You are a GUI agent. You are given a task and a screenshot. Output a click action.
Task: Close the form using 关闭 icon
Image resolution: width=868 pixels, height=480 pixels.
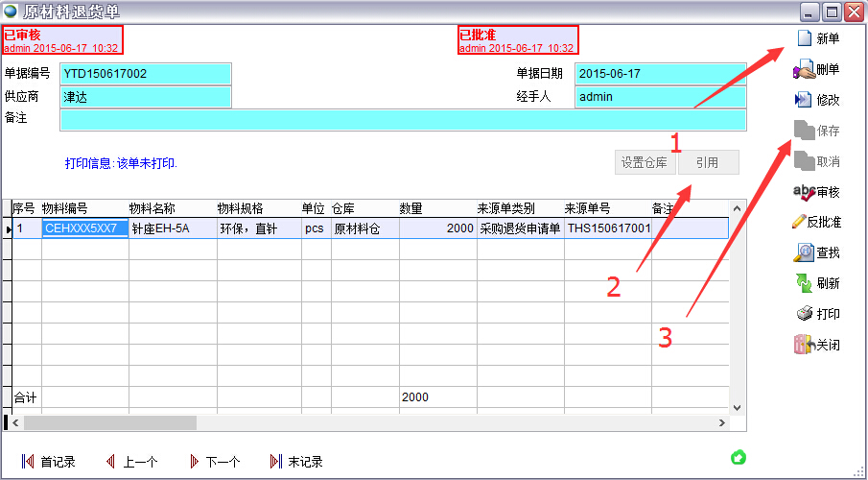pos(804,345)
